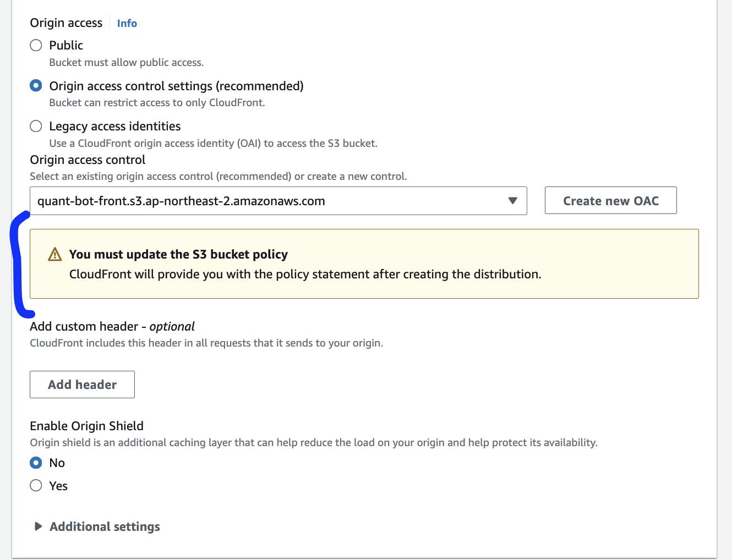
Task: Click the Create new OAC button
Action: 610,201
